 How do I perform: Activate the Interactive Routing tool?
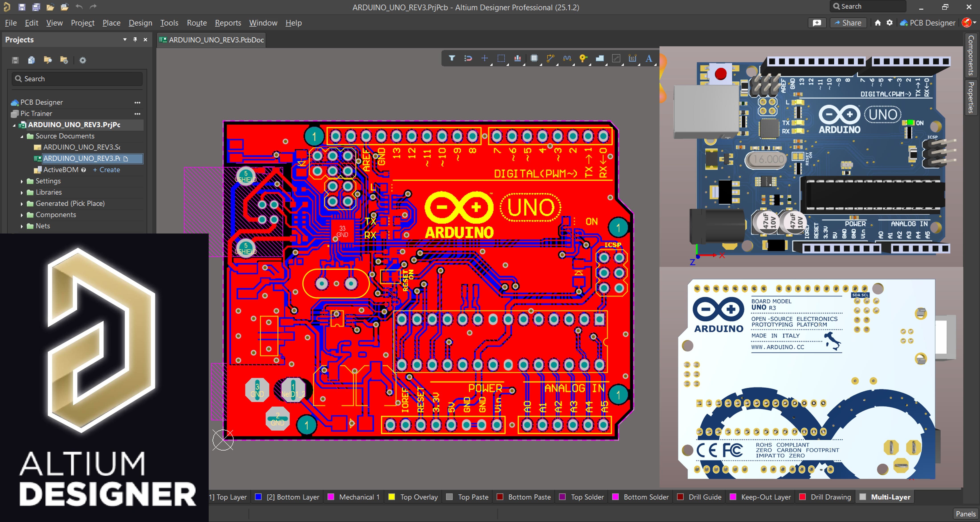coord(550,58)
